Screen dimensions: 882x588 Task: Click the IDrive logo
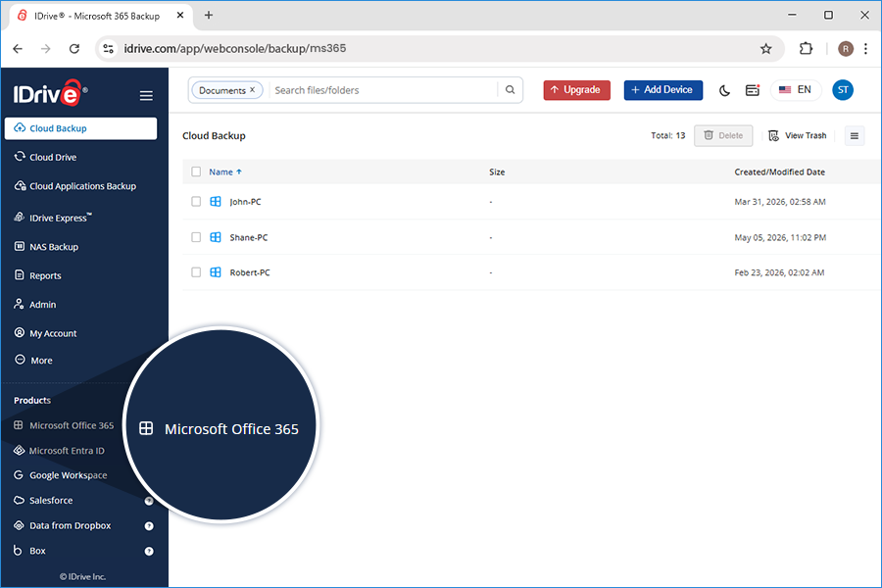pos(50,93)
